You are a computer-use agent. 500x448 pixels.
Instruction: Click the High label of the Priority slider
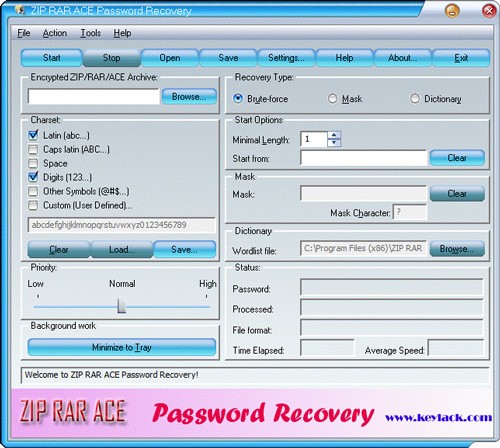[x=208, y=284]
